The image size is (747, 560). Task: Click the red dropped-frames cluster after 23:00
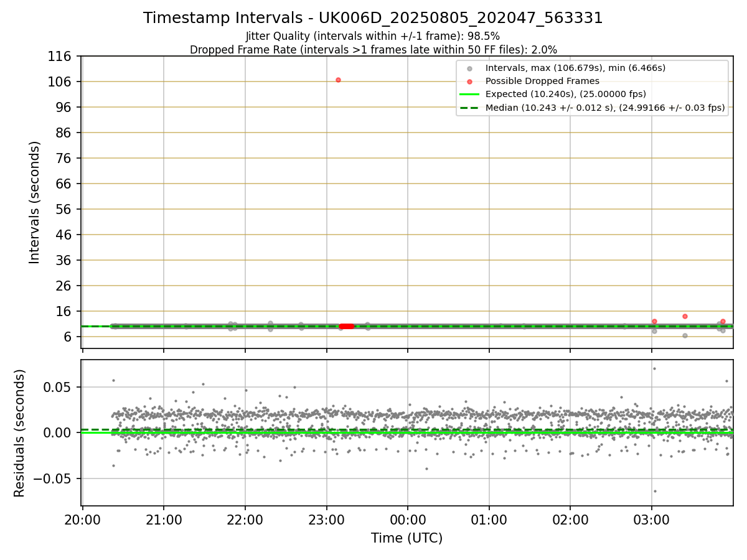point(346,326)
